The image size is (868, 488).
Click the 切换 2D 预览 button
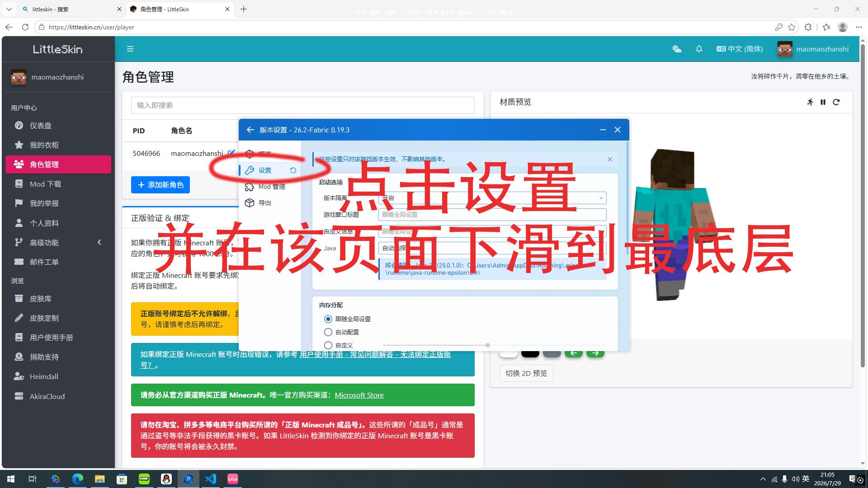coord(526,373)
